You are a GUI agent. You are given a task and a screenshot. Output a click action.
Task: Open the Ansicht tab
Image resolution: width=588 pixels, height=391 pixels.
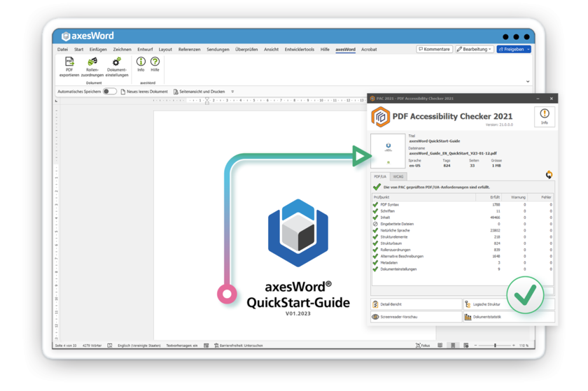[271, 49]
